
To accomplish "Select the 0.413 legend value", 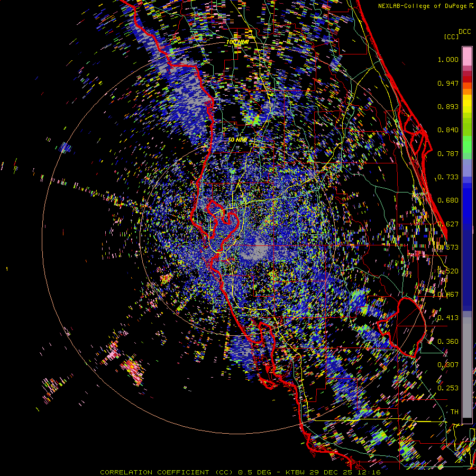I will (448, 318).
